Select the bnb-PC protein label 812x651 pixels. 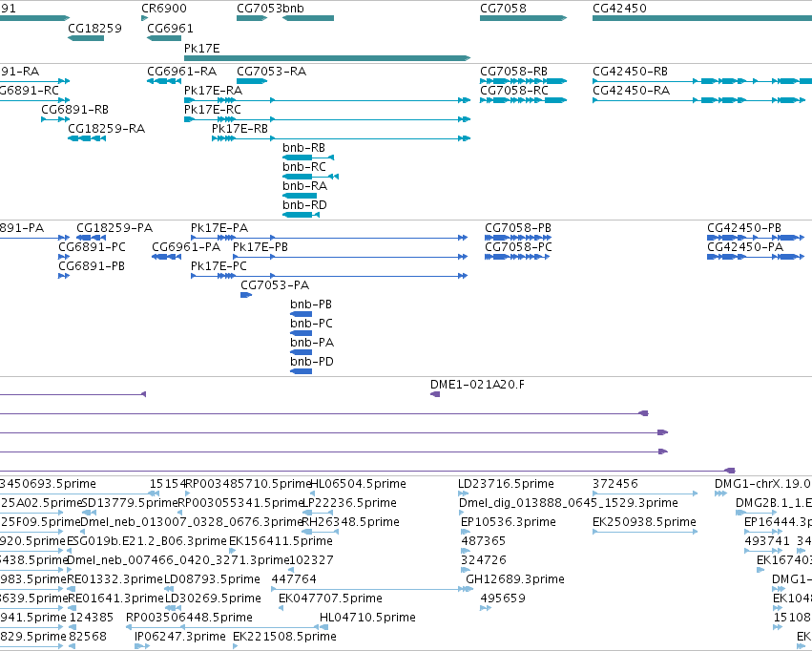coord(311,324)
